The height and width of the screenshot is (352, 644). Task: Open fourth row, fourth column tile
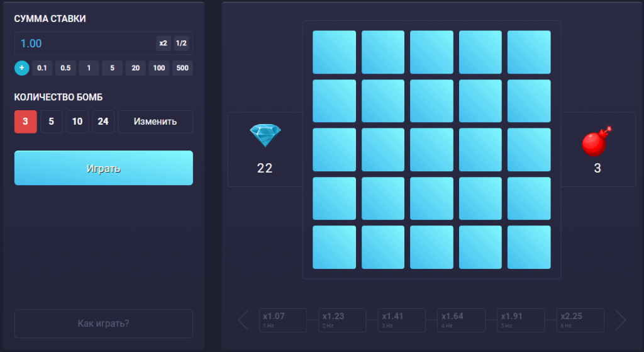(480, 198)
